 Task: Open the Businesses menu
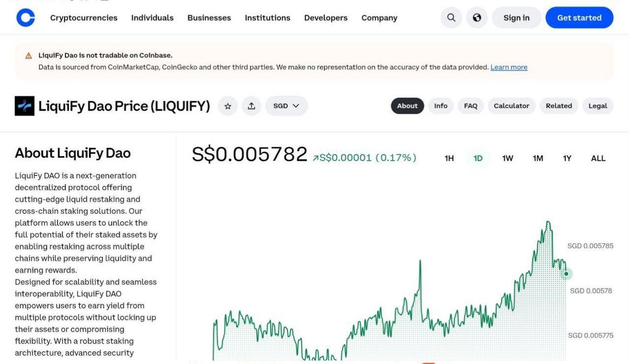coord(209,18)
